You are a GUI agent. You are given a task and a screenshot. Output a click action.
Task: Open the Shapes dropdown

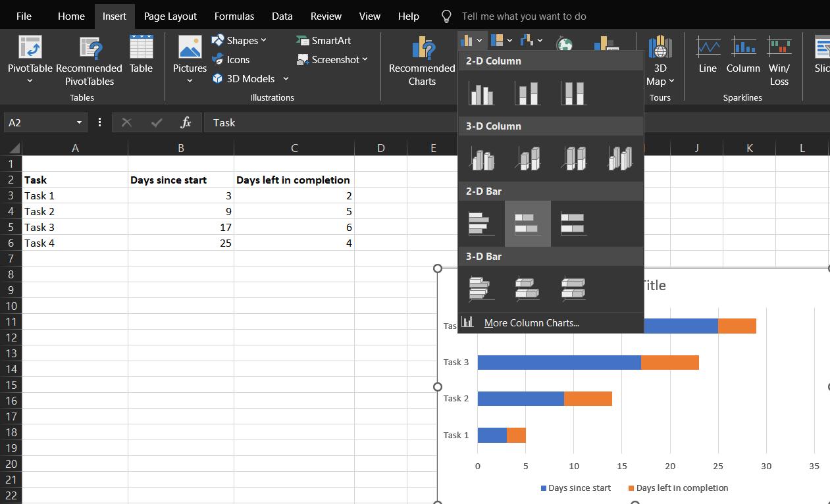click(264, 40)
